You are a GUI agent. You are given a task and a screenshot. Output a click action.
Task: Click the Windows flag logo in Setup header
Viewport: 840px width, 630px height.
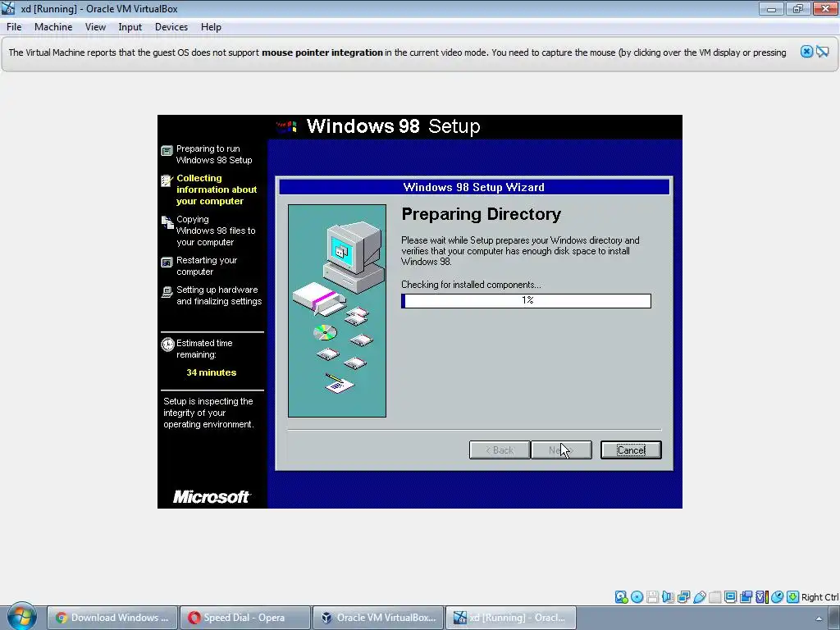pos(286,127)
